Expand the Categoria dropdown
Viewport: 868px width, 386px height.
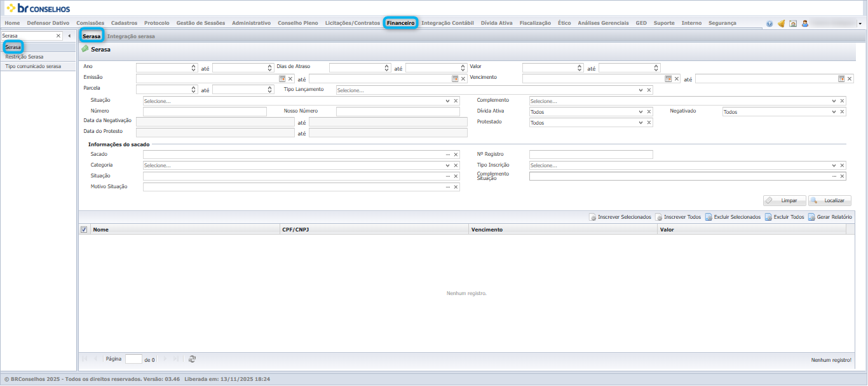[x=448, y=165]
